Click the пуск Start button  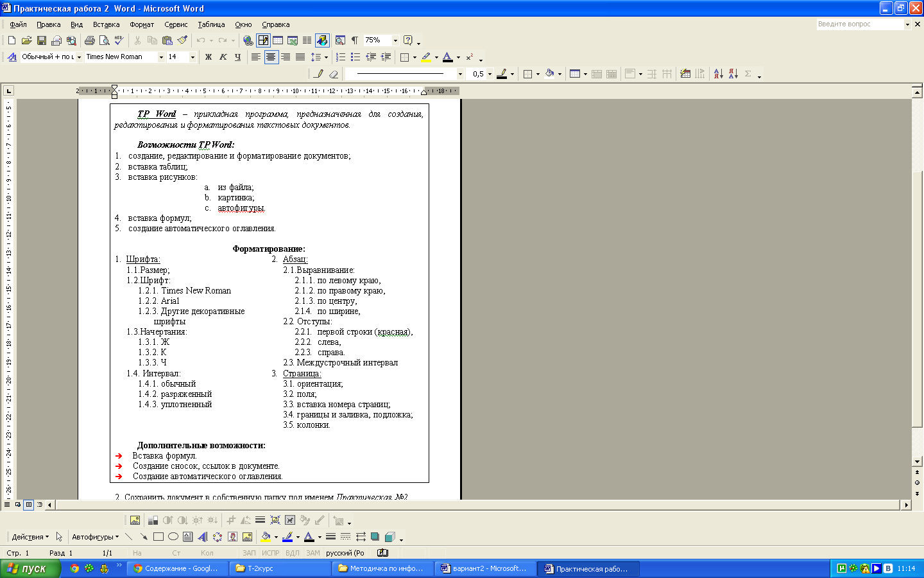(30, 568)
